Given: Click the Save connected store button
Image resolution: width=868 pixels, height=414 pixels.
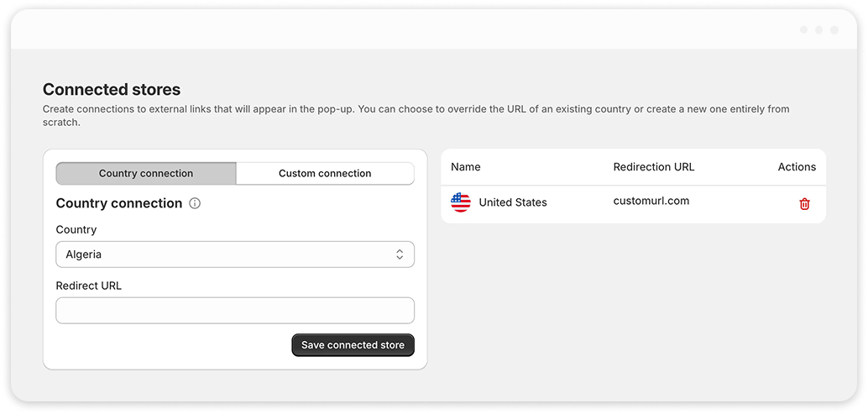Looking at the screenshot, I should (353, 345).
